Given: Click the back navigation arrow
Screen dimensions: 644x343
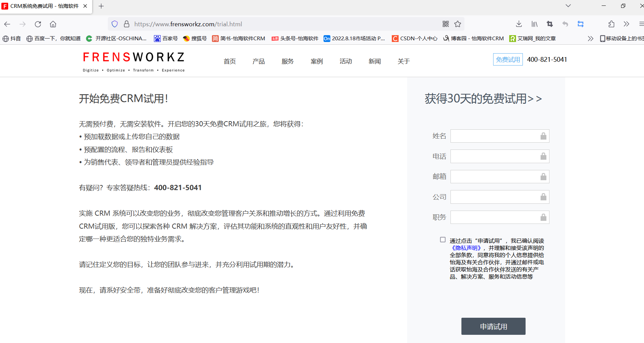Looking at the screenshot, I should (7, 24).
